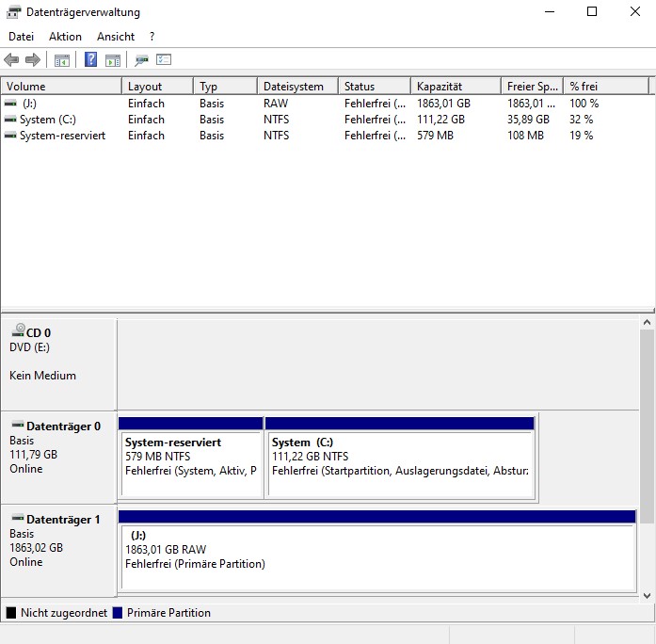
Task: Click the Fehlerfrei (Primäre Partition) status text
Action: [195, 564]
